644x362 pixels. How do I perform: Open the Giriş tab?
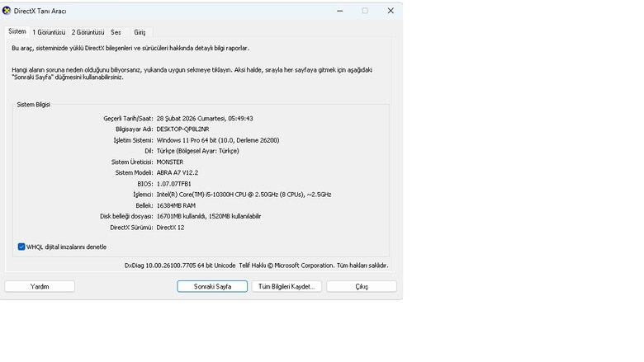click(x=140, y=32)
